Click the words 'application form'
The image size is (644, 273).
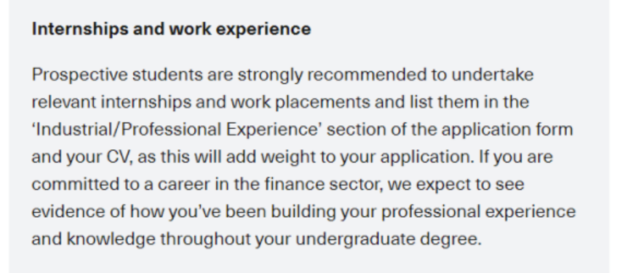coord(506,130)
